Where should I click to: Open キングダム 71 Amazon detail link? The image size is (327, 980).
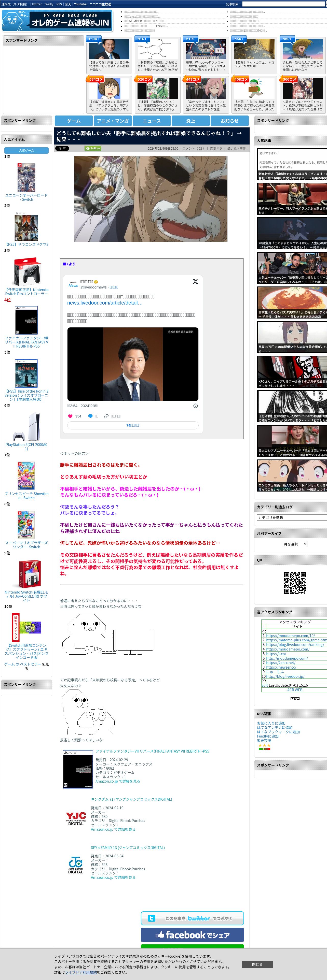[x=113, y=829]
